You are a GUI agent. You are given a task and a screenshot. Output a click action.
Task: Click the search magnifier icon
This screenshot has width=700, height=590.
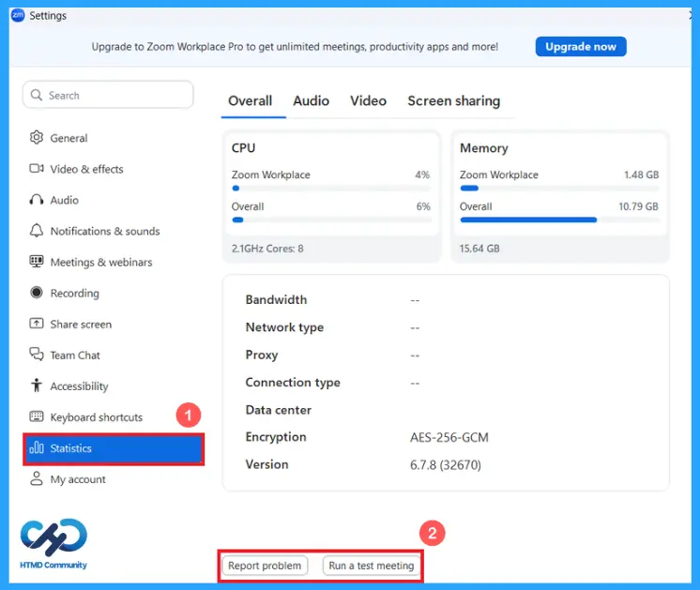click(37, 95)
